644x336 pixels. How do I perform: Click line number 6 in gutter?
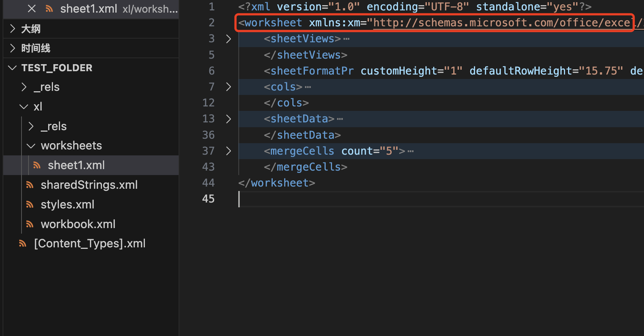[x=212, y=71]
